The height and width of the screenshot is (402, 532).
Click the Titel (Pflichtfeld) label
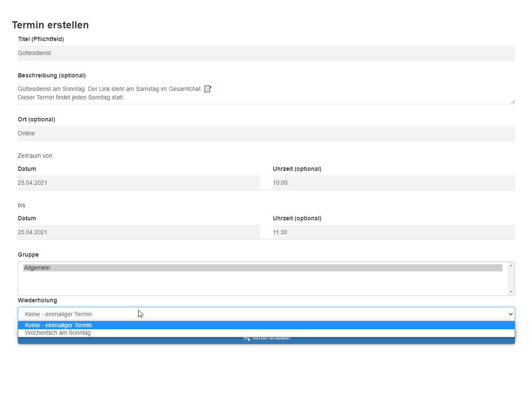coord(41,39)
